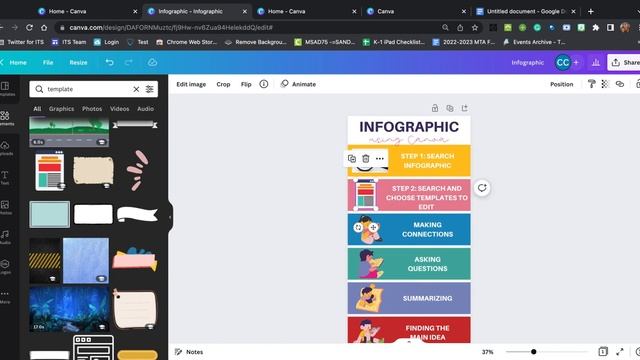The height and width of the screenshot is (360, 640).
Task: Open the Templates sidebar panel
Action: click(x=6, y=89)
